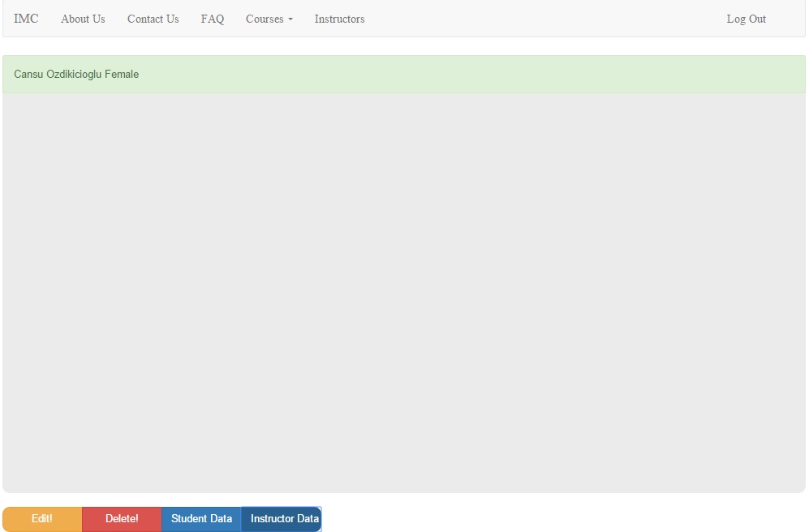
Task: Click the surname Ozdikicioglu
Action: pyautogui.click(x=74, y=75)
